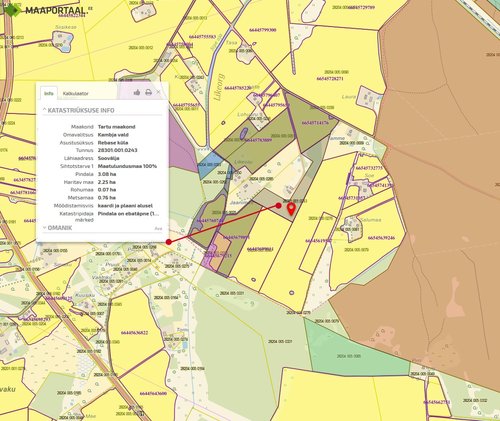
Task: Switch to the Kalkulaator tab
Action: point(76,94)
